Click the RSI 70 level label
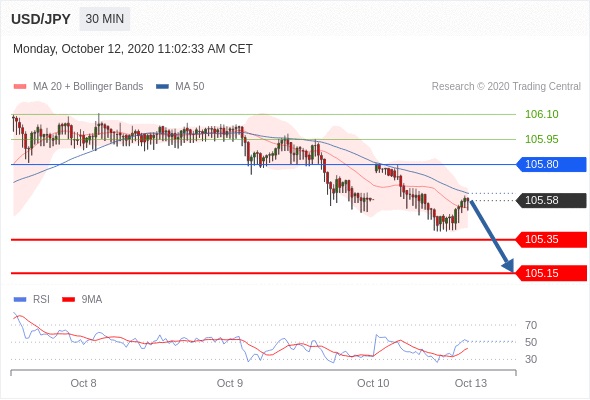Viewport: 590px width, 400px height. (531, 325)
